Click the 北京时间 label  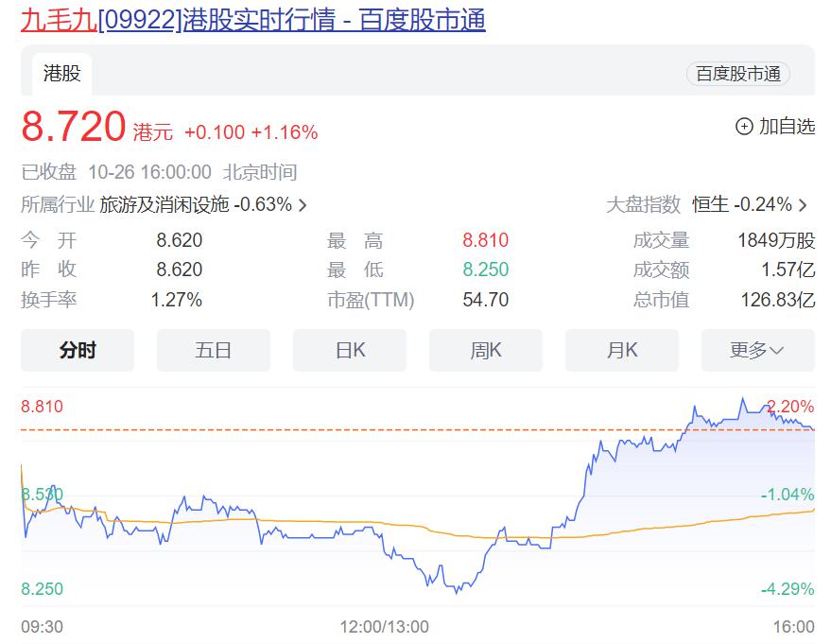(x=260, y=172)
